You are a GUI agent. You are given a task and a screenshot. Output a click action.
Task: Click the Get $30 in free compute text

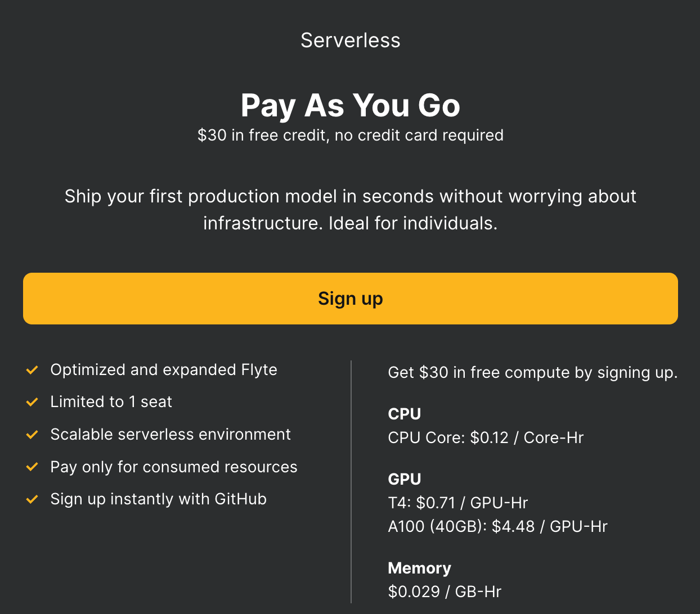[532, 373]
